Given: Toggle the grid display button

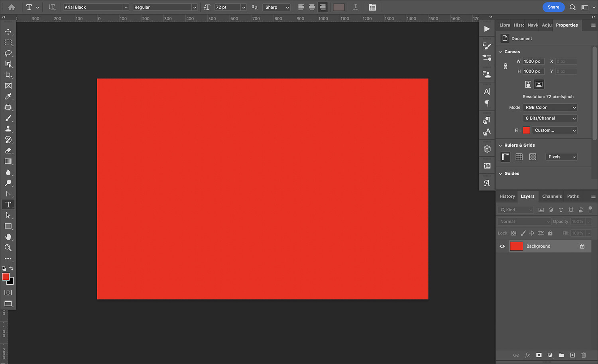Looking at the screenshot, I should [519, 157].
